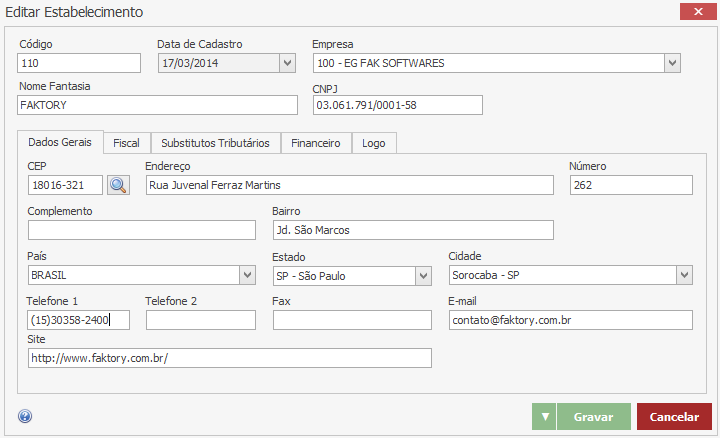
Task: Click the E-mail input field
Action: tap(570, 320)
